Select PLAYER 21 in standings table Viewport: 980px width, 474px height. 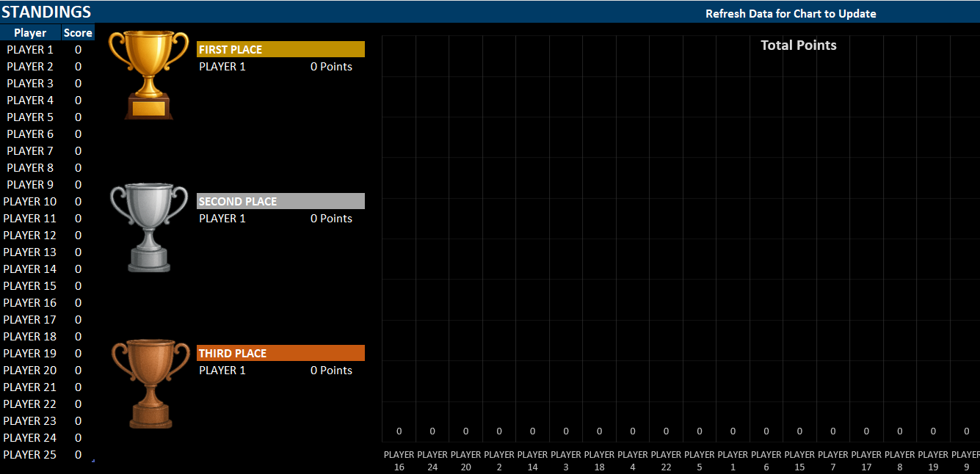[30, 387]
